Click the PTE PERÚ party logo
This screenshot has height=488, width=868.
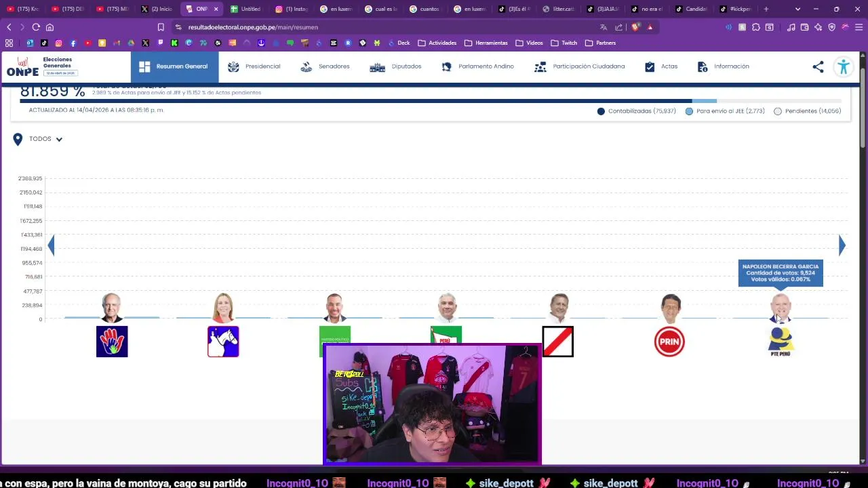781,342
